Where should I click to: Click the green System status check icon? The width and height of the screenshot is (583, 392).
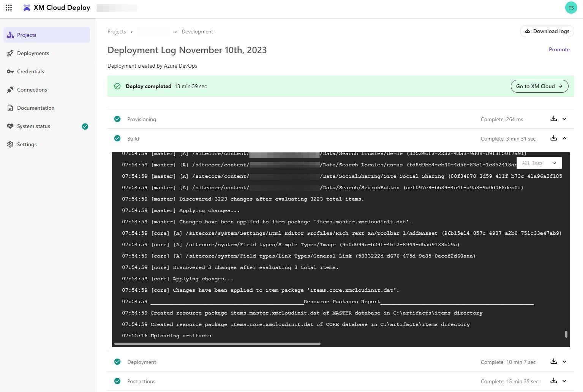point(85,126)
